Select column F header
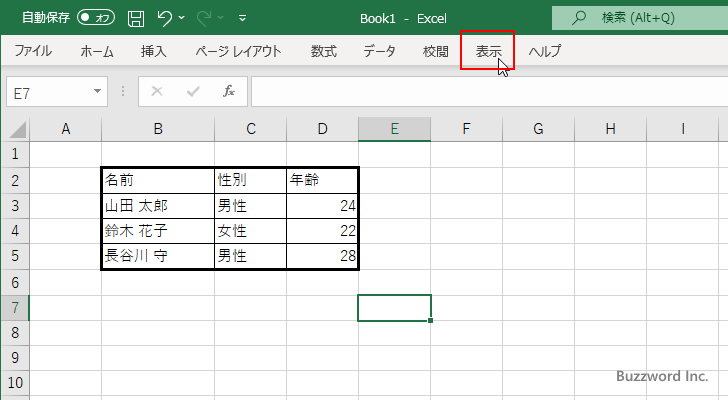The height and width of the screenshot is (400, 728). 466,129
